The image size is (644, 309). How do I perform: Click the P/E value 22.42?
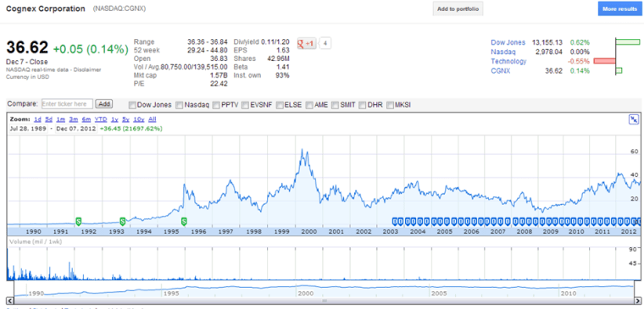click(x=219, y=83)
